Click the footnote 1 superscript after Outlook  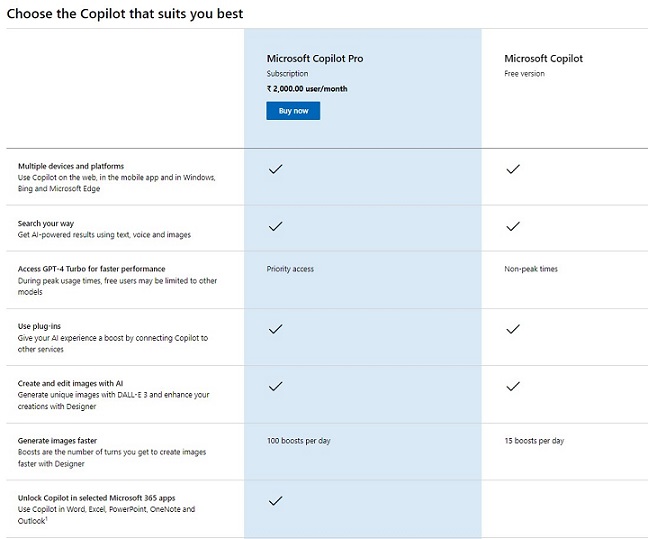[x=48, y=518]
